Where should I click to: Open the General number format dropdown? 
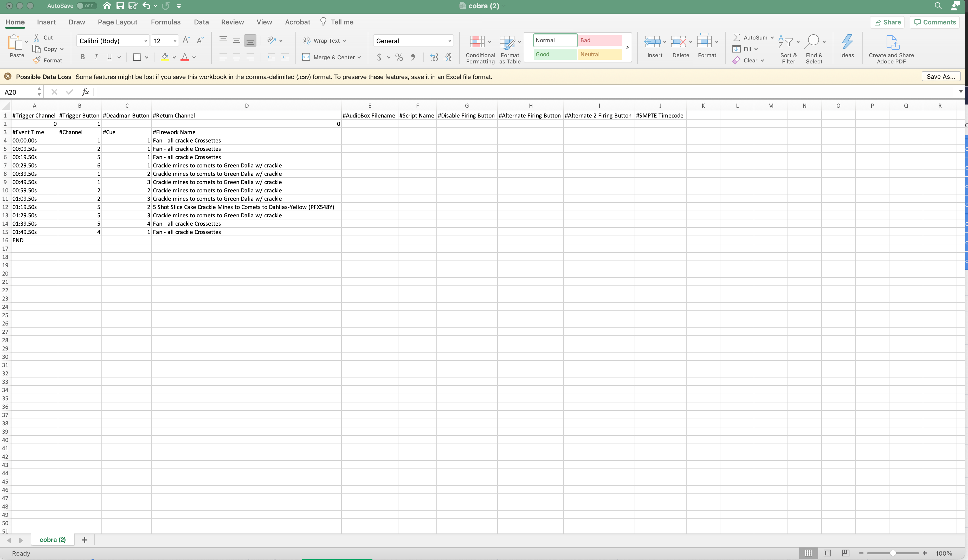(x=450, y=41)
